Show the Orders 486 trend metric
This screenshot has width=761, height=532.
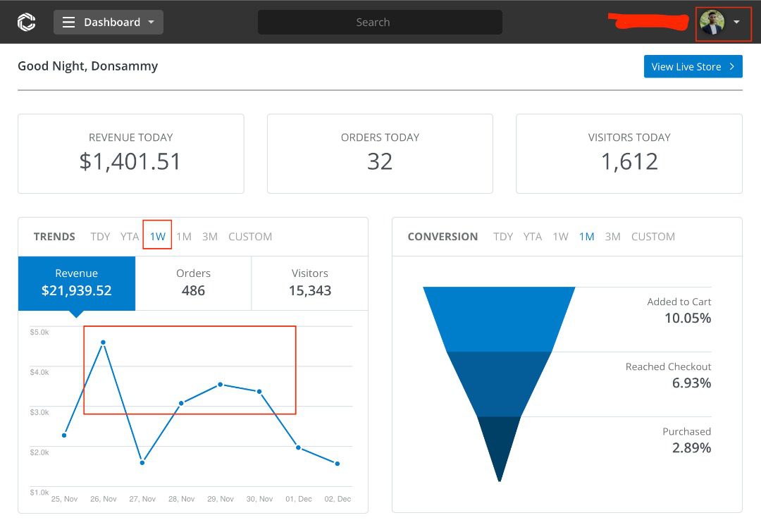click(x=193, y=283)
